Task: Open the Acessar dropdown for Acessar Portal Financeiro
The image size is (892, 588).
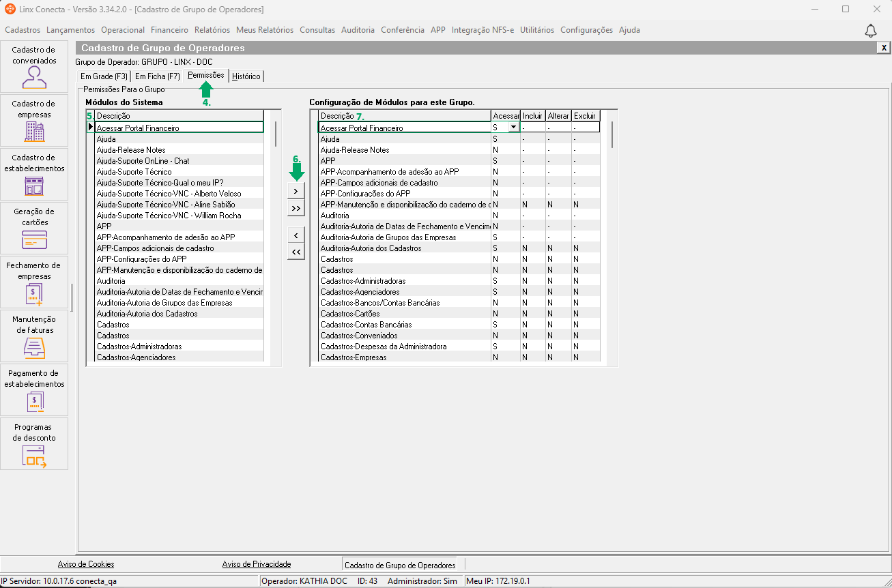Action: [513, 128]
